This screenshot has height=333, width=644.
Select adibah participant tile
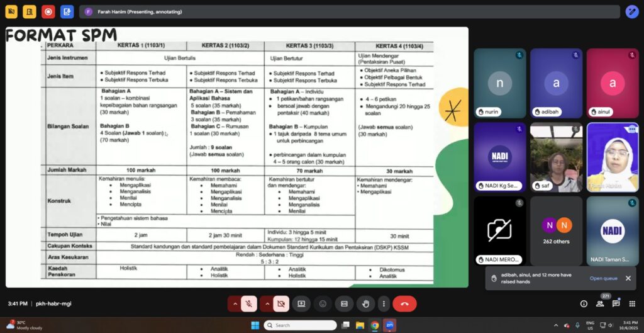(556, 84)
